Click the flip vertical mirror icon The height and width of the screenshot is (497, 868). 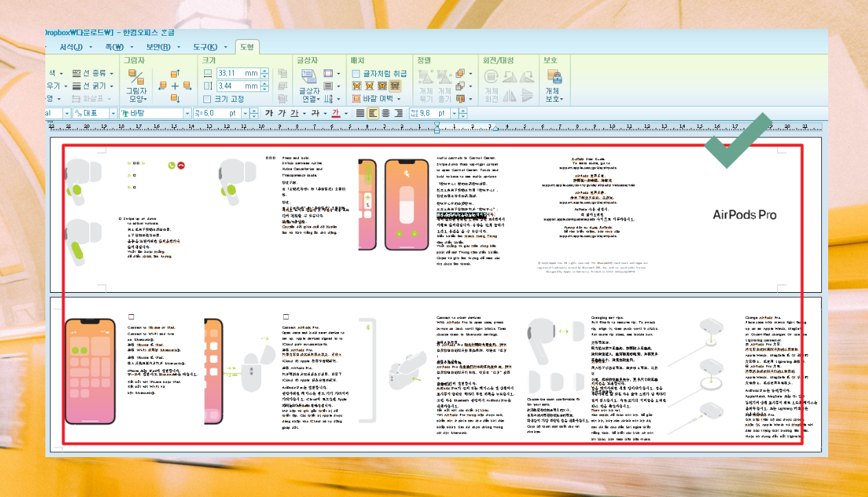tap(528, 96)
